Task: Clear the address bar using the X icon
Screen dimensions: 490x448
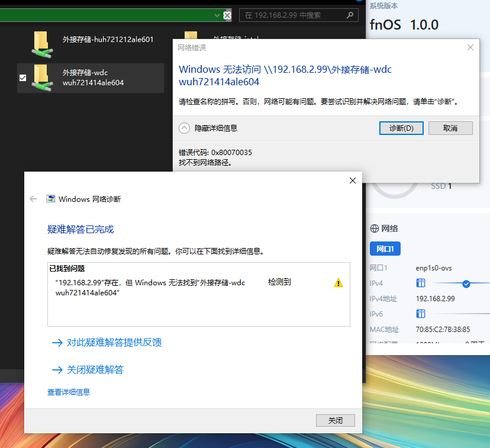Action: coord(227,15)
